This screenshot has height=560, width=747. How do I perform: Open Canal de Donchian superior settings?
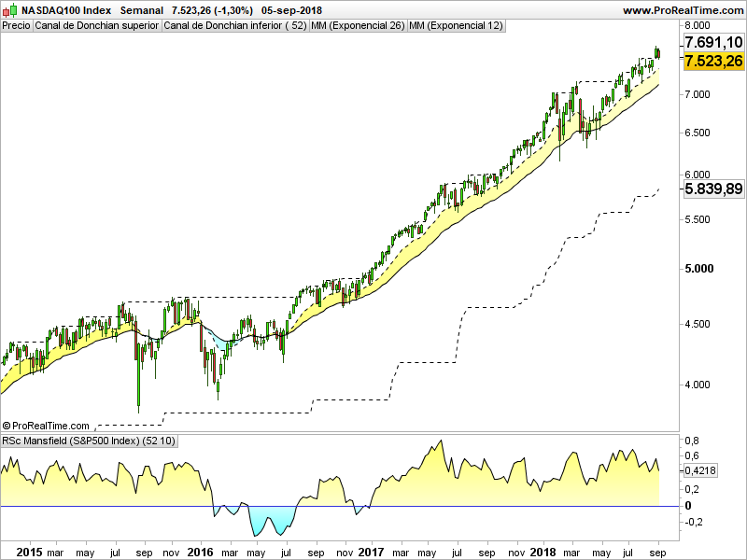96,26
